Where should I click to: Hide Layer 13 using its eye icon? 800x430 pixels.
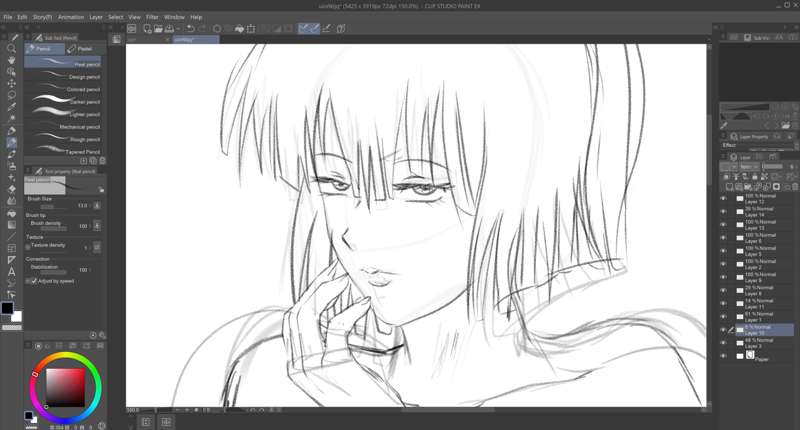[x=723, y=224]
